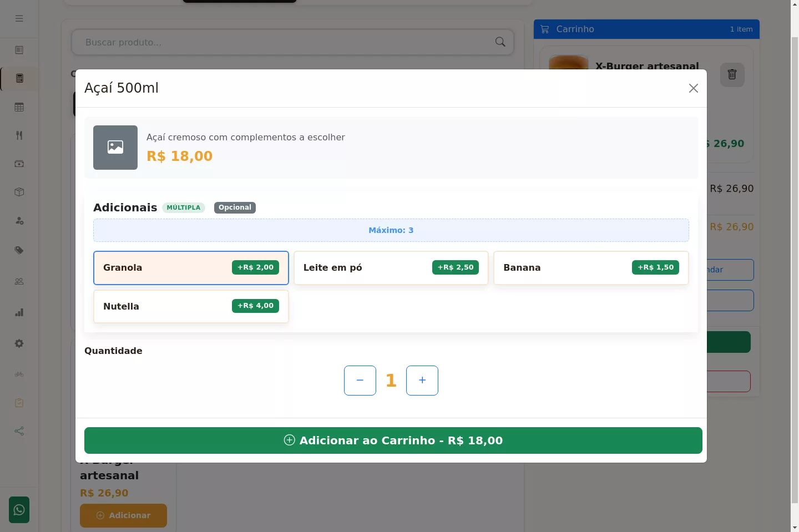Click Adicionar ao Carrinho button
Viewport: 799px width, 532px height.
click(x=393, y=440)
